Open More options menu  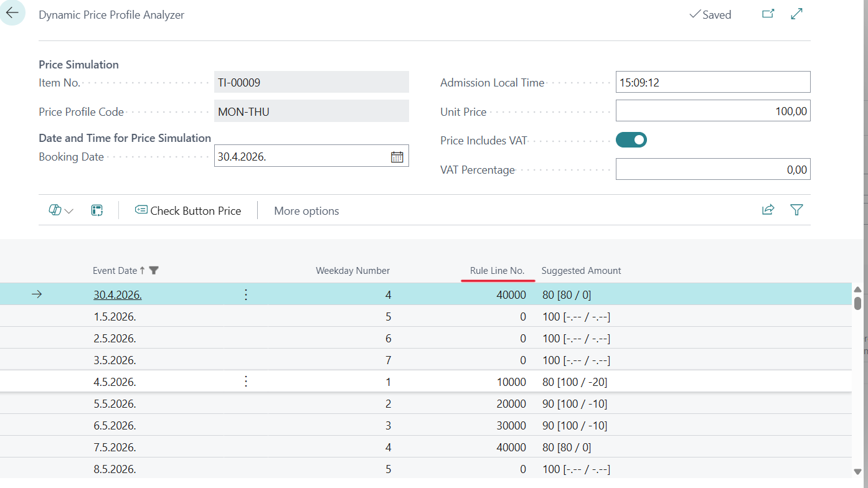point(306,210)
